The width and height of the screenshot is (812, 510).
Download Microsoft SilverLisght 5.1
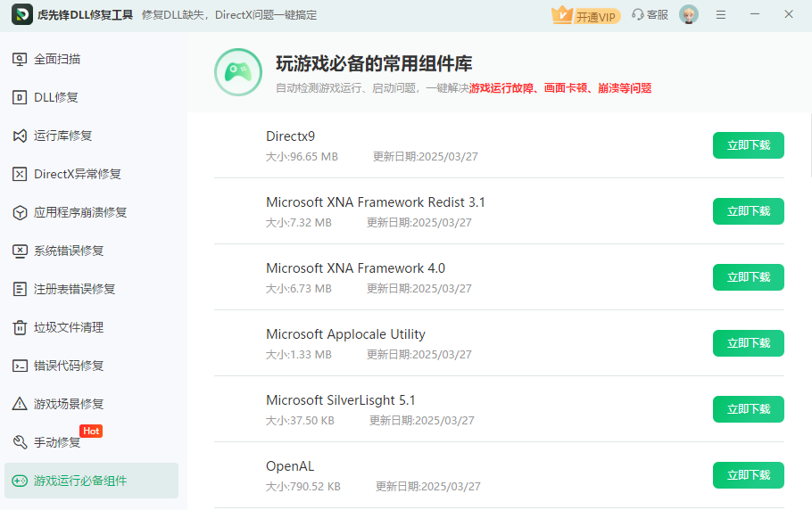749,409
